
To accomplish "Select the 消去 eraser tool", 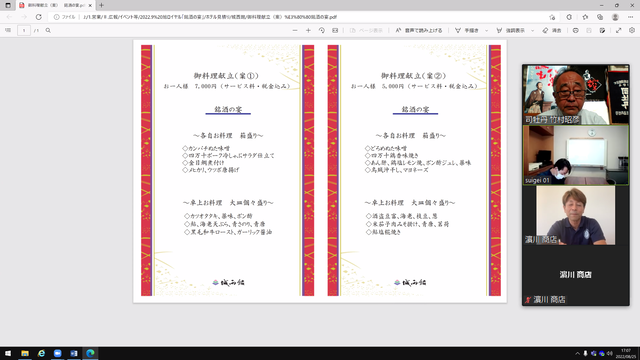I will (552, 30).
